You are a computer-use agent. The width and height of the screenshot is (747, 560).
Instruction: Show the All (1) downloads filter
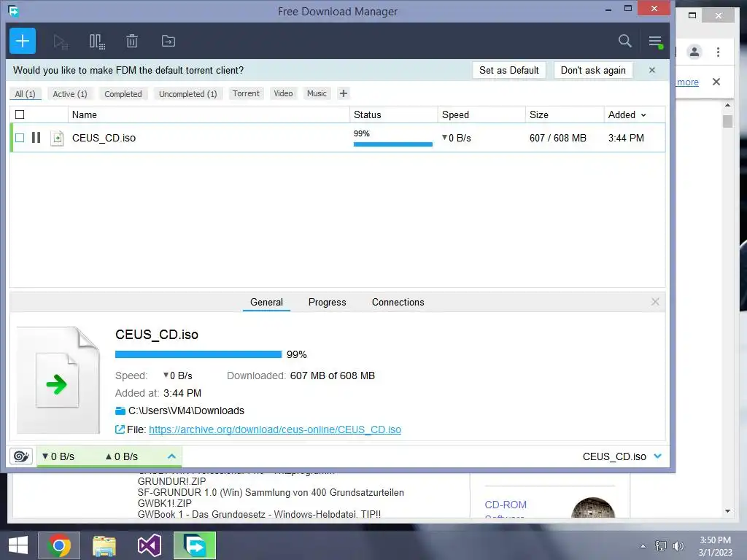(x=26, y=94)
